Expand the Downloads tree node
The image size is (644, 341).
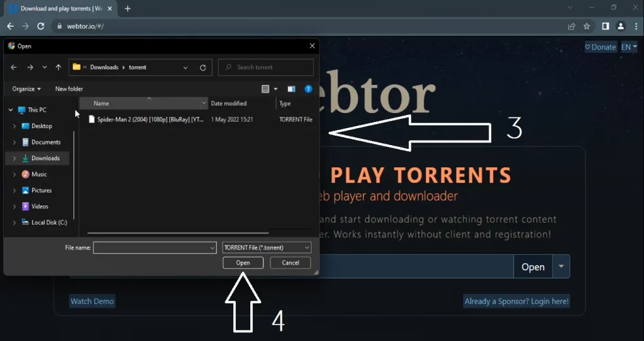pyautogui.click(x=14, y=158)
